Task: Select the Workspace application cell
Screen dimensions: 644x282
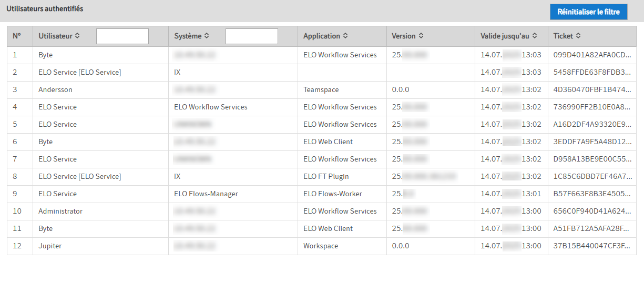Action: pyautogui.click(x=321, y=246)
